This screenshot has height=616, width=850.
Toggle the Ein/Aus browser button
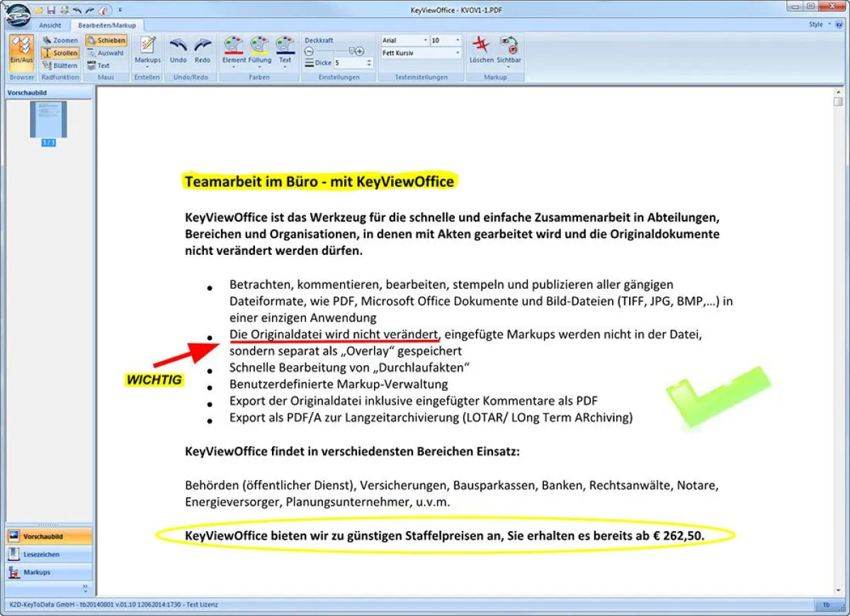[x=19, y=50]
